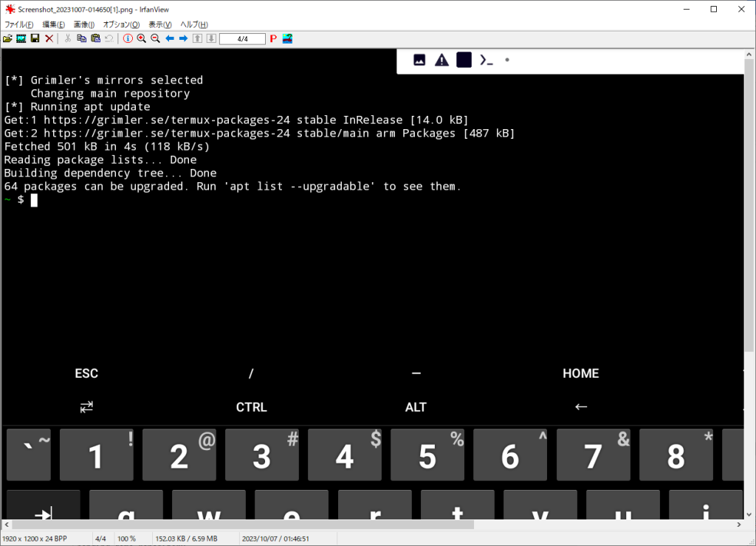
Task: Zoom in with the plus magnifier
Action: 141,38
